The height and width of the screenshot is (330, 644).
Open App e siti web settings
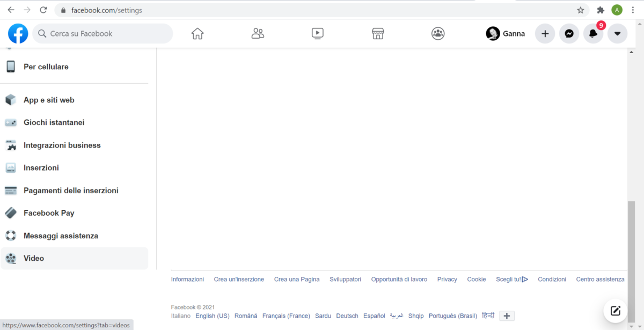[x=49, y=100]
